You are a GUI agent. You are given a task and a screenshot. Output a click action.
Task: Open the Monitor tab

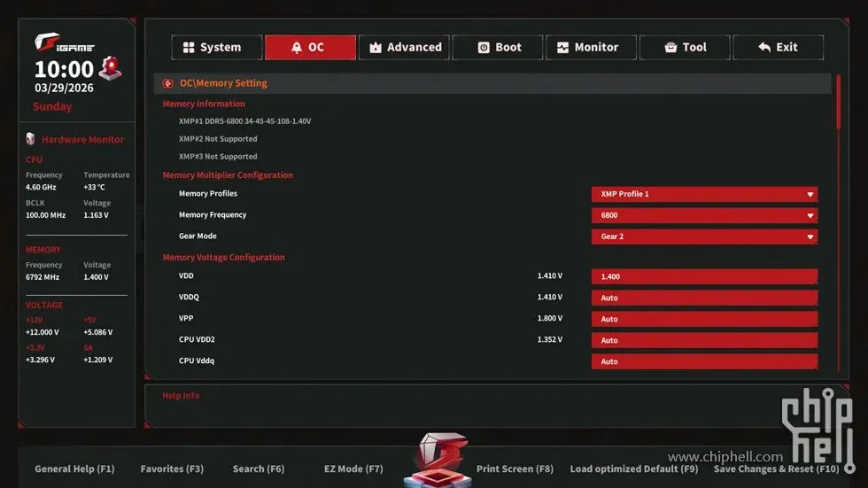592,48
